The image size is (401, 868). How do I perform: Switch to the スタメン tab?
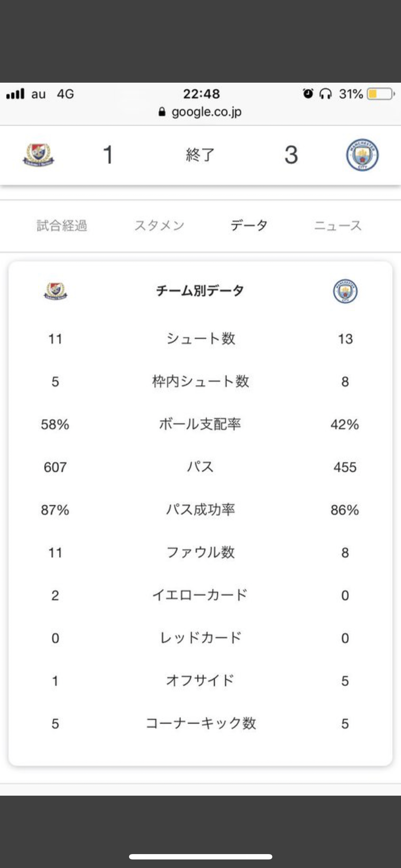pyautogui.click(x=159, y=226)
